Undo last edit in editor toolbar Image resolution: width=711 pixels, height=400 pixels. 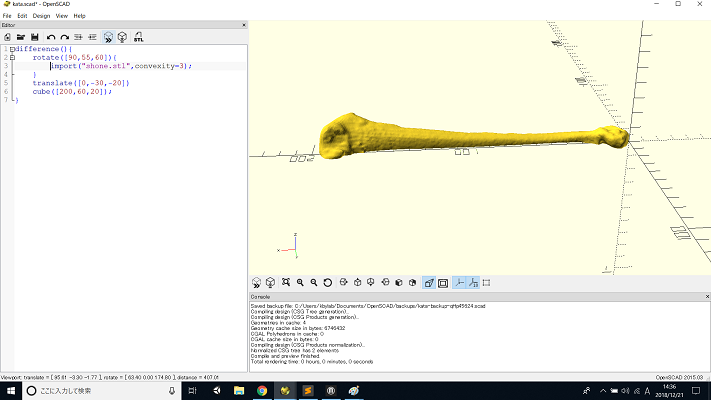51,37
